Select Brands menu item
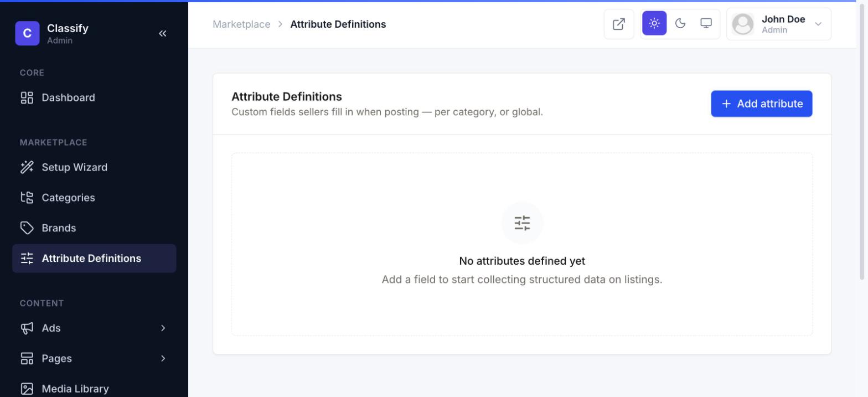The width and height of the screenshot is (868, 397). 94,228
